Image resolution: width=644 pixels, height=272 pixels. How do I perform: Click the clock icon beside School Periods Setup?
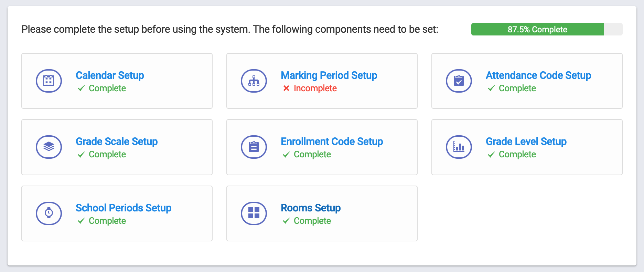[x=49, y=213]
